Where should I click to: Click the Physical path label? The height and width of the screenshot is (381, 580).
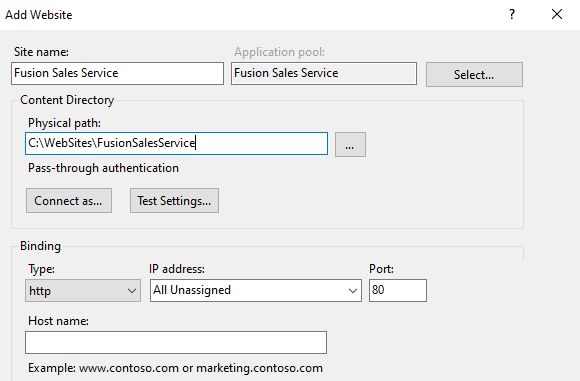pyautogui.click(x=64, y=123)
